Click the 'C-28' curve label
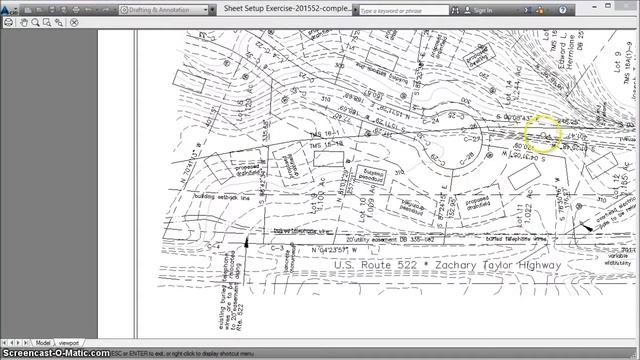 (x=467, y=159)
